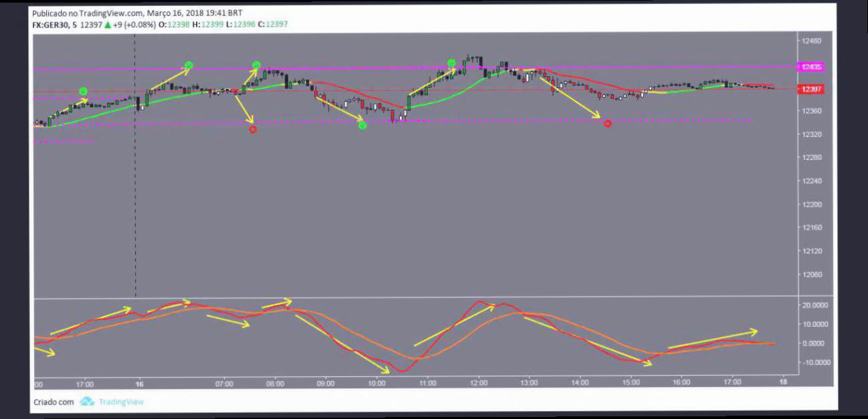Click the TradingView cloud logo icon
The image size is (868, 419).
(87, 402)
